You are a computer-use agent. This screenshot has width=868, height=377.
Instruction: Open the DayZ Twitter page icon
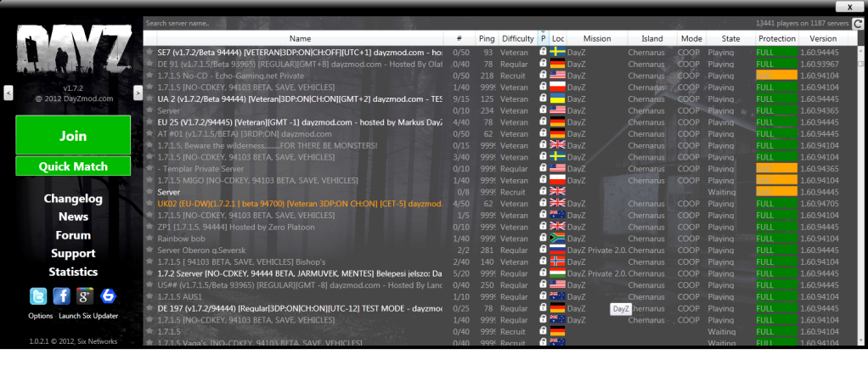(37, 296)
